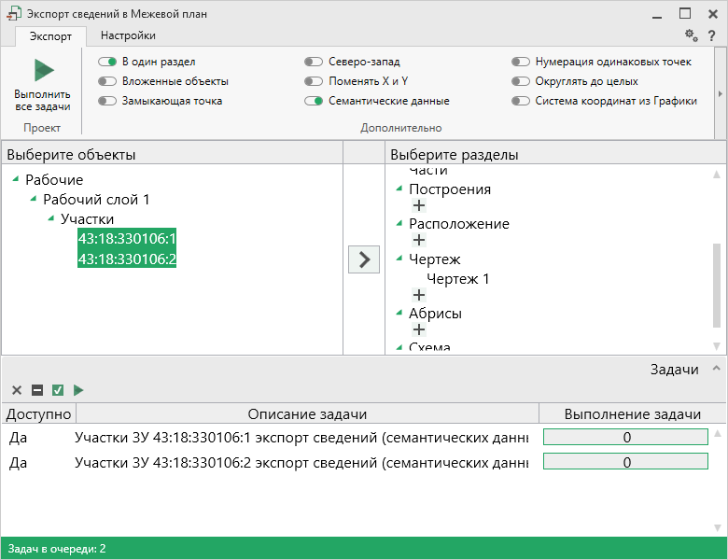
Task: Toggle 'В один раздел' switch
Action: tap(106, 62)
